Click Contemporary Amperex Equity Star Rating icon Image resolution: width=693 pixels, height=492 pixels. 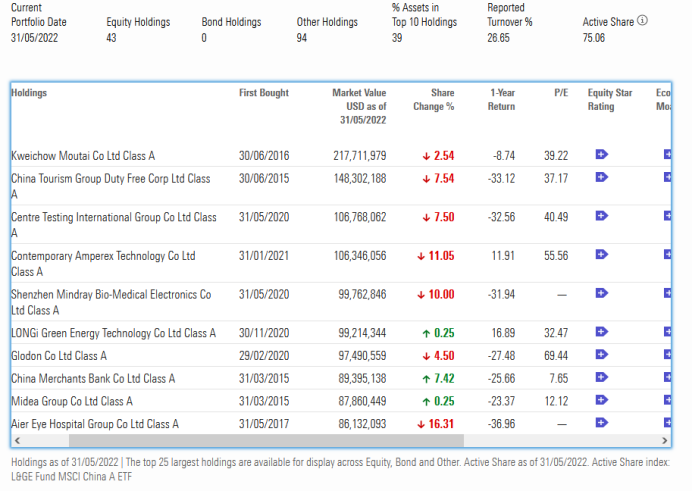click(601, 255)
